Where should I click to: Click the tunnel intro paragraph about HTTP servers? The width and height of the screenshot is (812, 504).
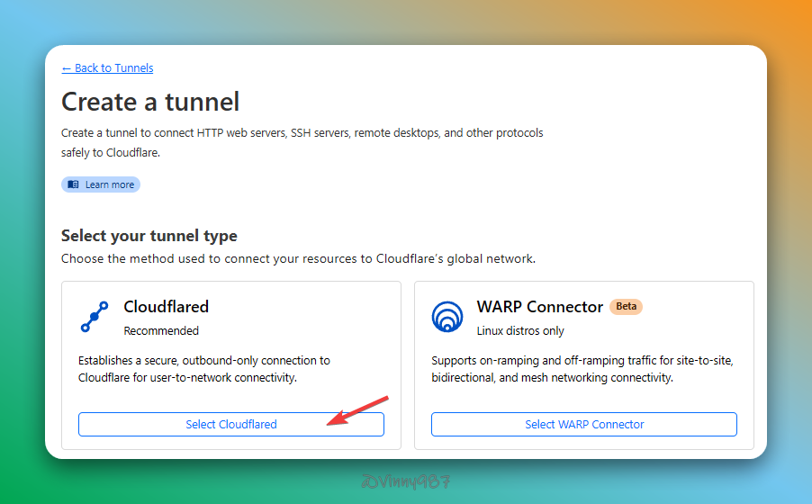(x=302, y=142)
